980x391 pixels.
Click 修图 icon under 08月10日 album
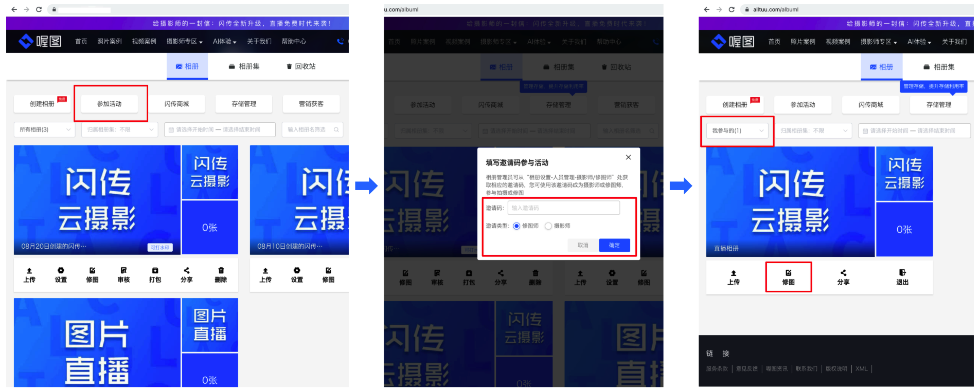(328, 271)
